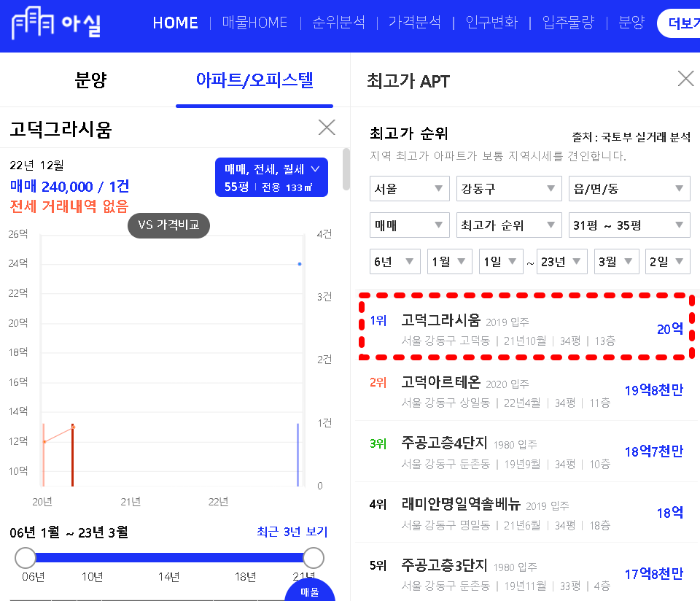Open 분양 in the top navigation
The image size is (700, 601).
click(631, 23)
